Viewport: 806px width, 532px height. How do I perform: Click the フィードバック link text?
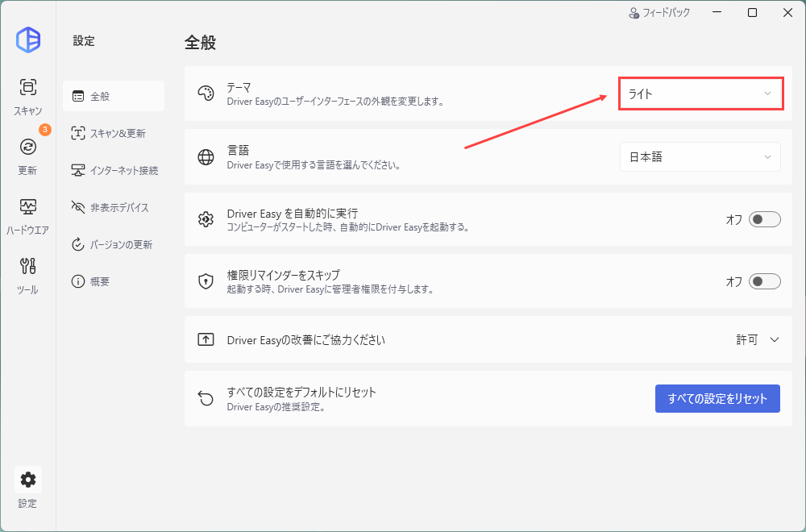pyautogui.click(x=667, y=13)
